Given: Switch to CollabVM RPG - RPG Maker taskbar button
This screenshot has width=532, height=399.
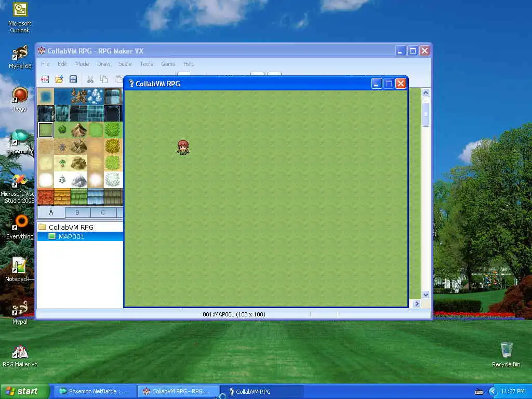Looking at the screenshot, I should (178, 391).
